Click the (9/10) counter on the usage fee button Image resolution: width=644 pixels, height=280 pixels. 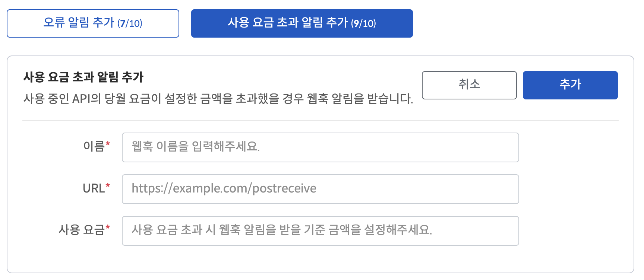(363, 23)
